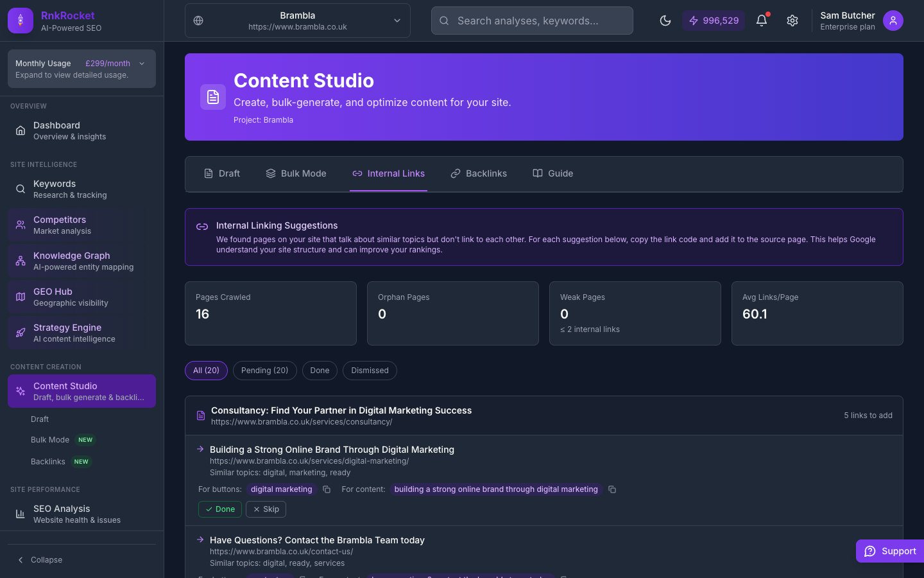Toggle dark mode with the moon icon
This screenshot has height=578, width=924.
click(665, 21)
